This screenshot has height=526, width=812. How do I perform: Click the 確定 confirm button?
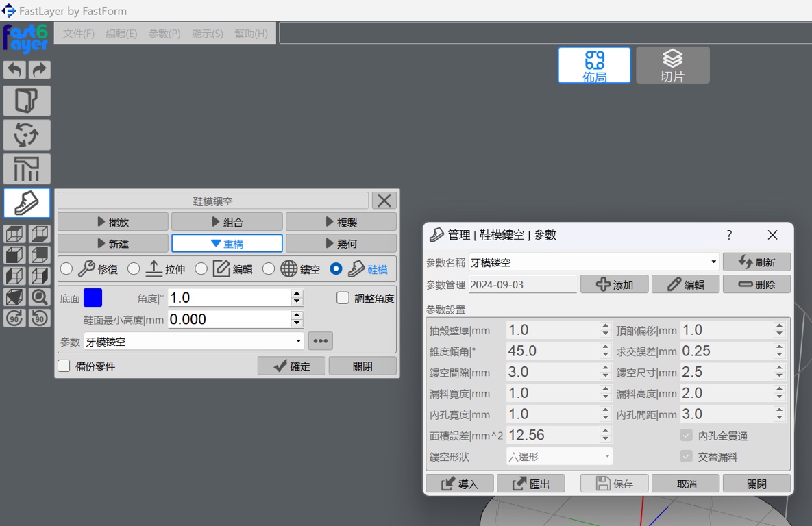(291, 366)
